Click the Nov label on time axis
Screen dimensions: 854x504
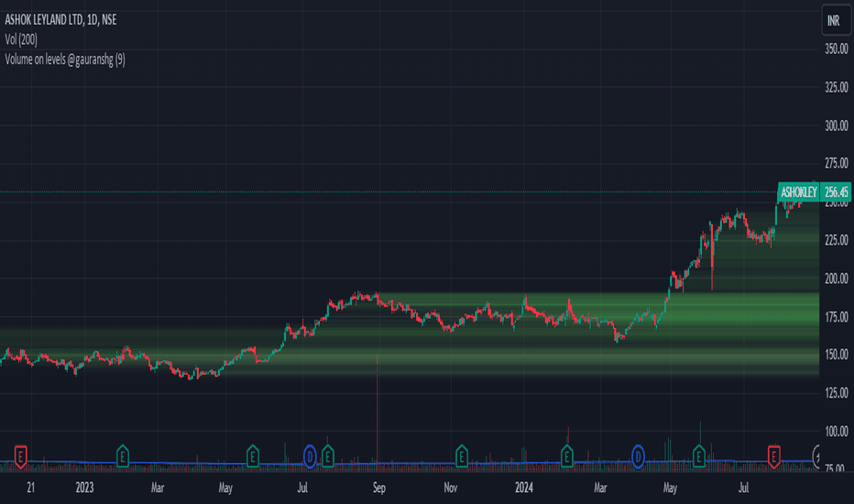point(451,488)
